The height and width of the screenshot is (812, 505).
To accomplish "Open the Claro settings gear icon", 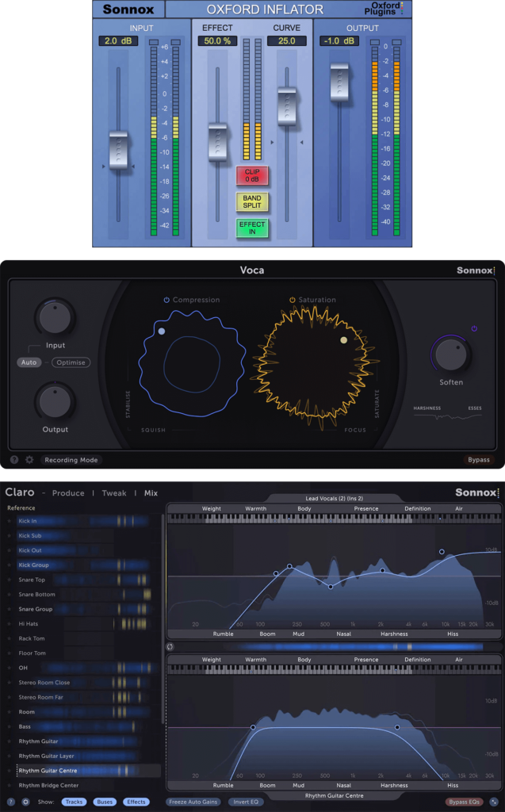I will point(25,802).
